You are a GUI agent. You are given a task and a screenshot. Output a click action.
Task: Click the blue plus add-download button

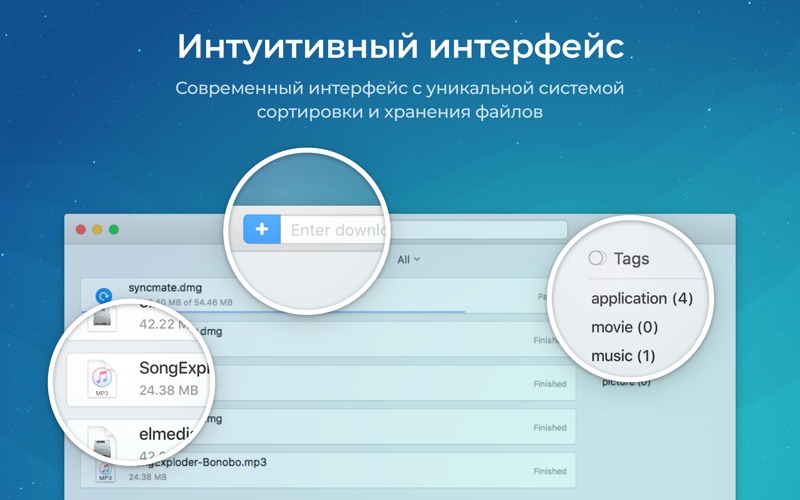(x=262, y=229)
